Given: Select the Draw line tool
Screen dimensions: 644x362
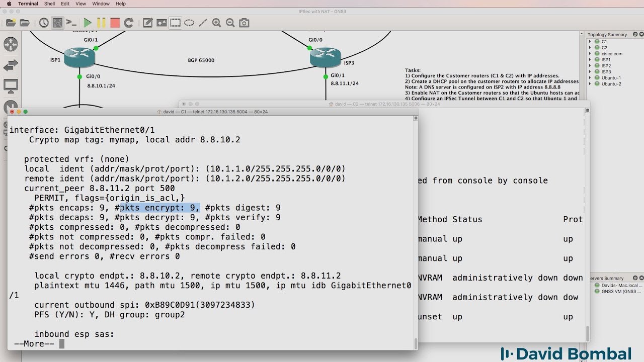Looking at the screenshot, I should tap(203, 23).
